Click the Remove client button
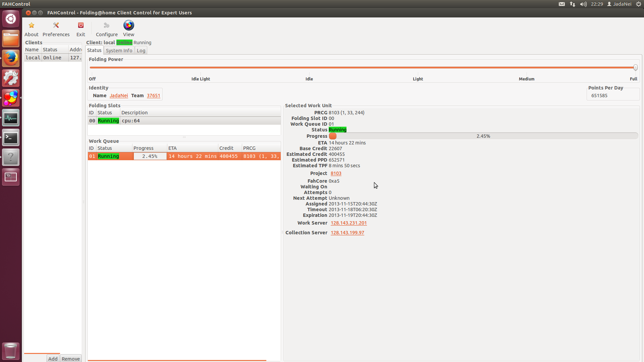Image resolution: width=644 pixels, height=362 pixels. [71, 358]
